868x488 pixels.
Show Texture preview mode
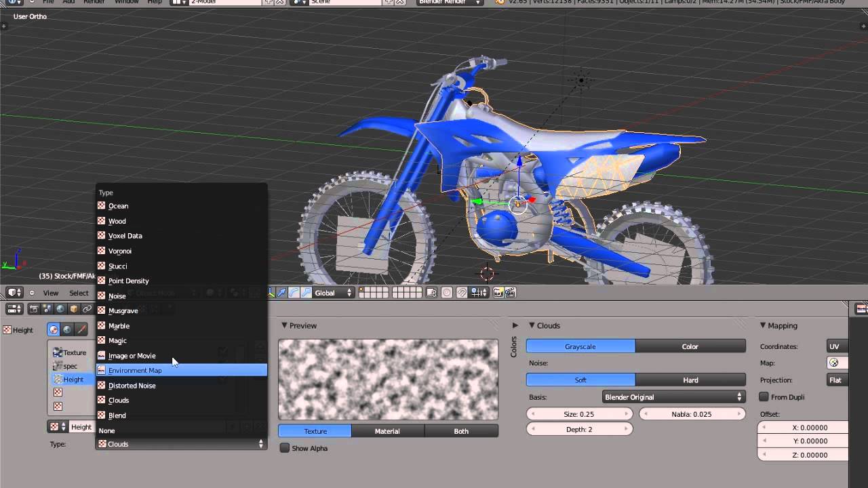[315, 431]
